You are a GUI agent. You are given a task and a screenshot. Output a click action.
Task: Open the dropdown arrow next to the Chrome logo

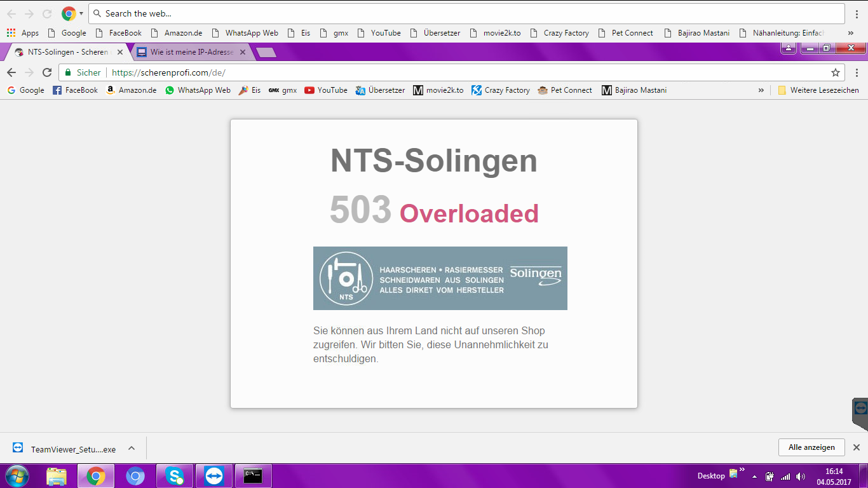[x=81, y=13]
